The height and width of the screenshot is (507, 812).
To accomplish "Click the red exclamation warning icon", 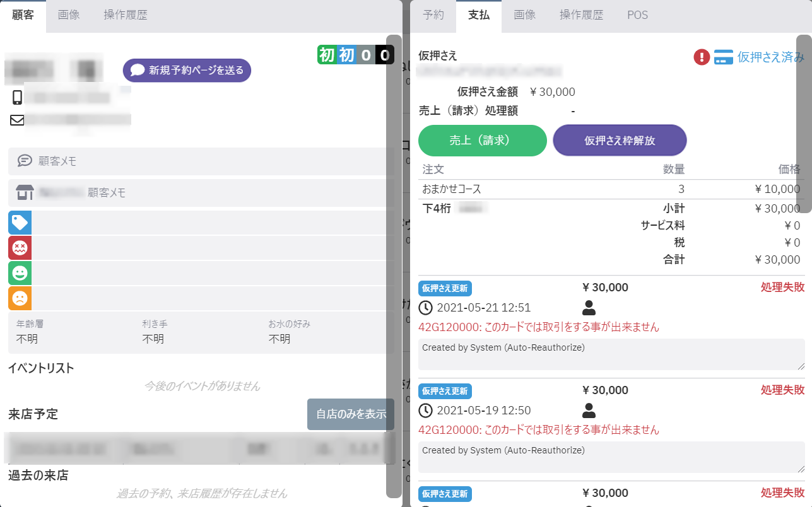I will click(x=702, y=57).
